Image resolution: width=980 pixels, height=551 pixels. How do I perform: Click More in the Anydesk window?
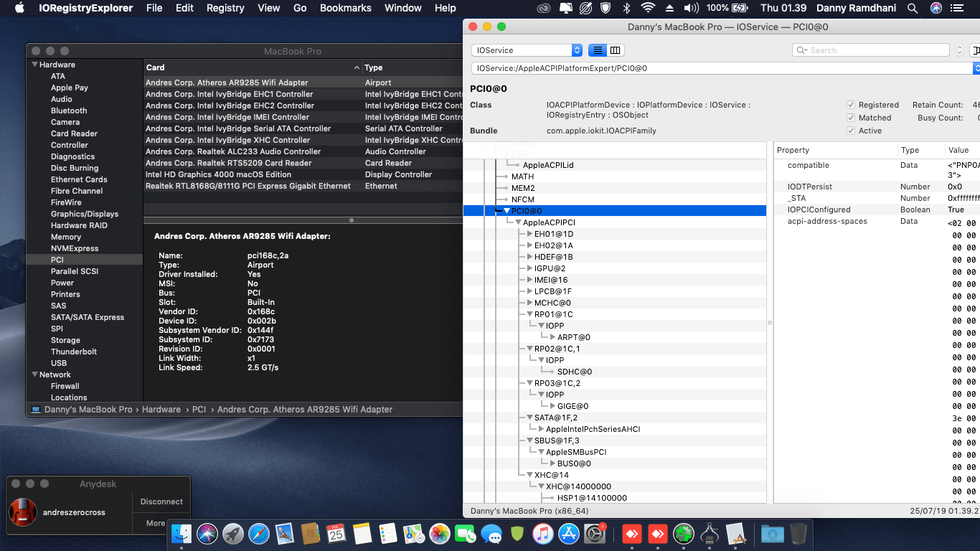click(x=156, y=523)
